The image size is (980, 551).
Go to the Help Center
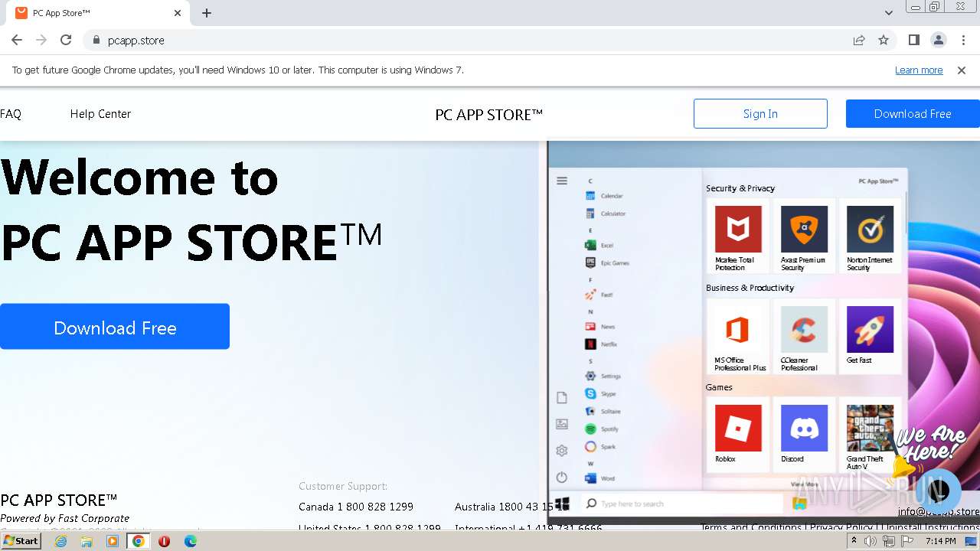(100, 114)
